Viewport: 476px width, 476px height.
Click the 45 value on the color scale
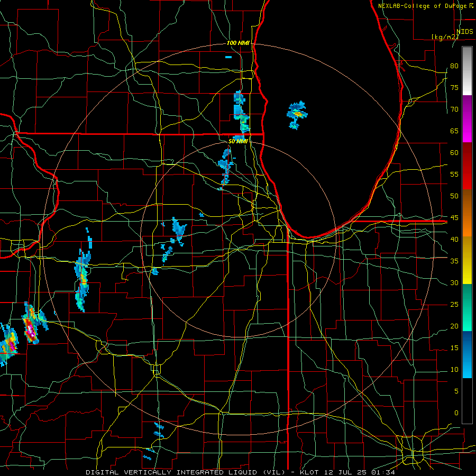[454, 218]
